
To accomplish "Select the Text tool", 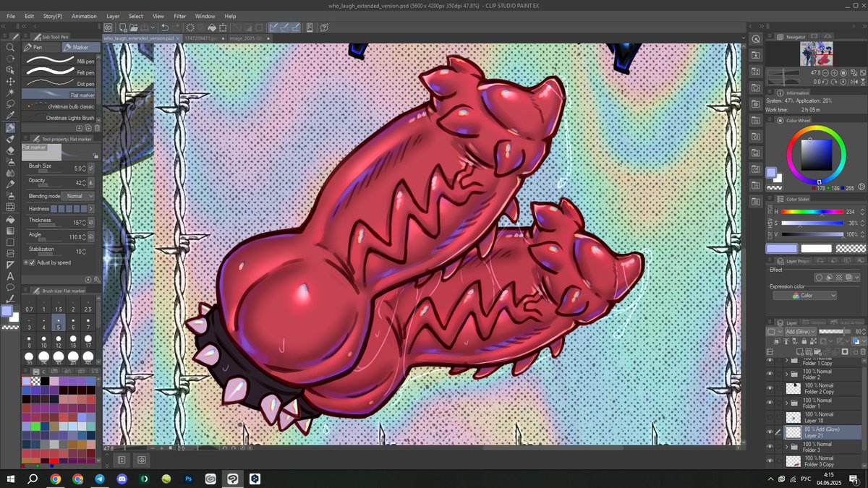I will pyautogui.click(x=10, y=276).
